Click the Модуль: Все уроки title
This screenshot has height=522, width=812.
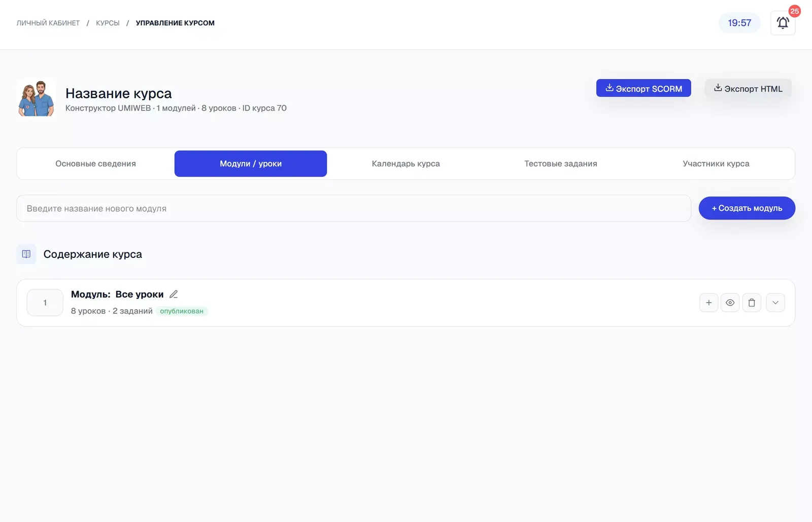(117, 294)
